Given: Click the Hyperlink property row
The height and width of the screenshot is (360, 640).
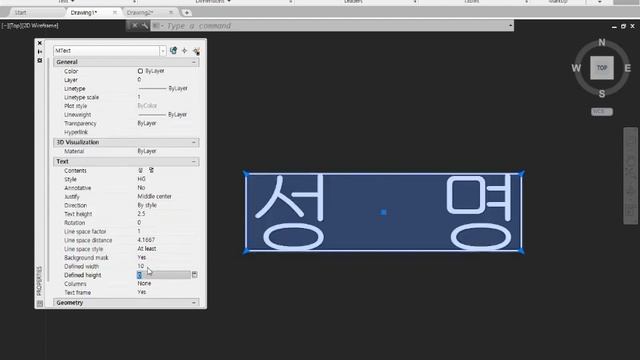Looking at the screenshot, I should (126, 132).
